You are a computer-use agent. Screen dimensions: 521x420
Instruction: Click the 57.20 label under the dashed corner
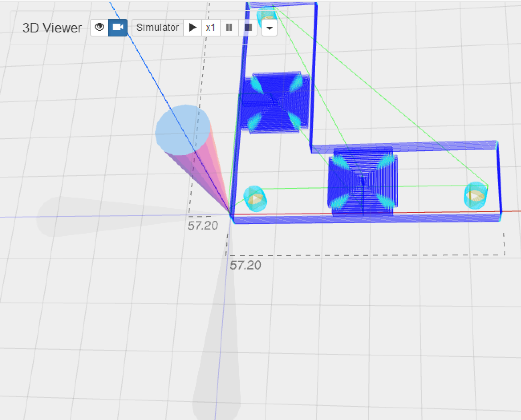[x=245, y=265]
